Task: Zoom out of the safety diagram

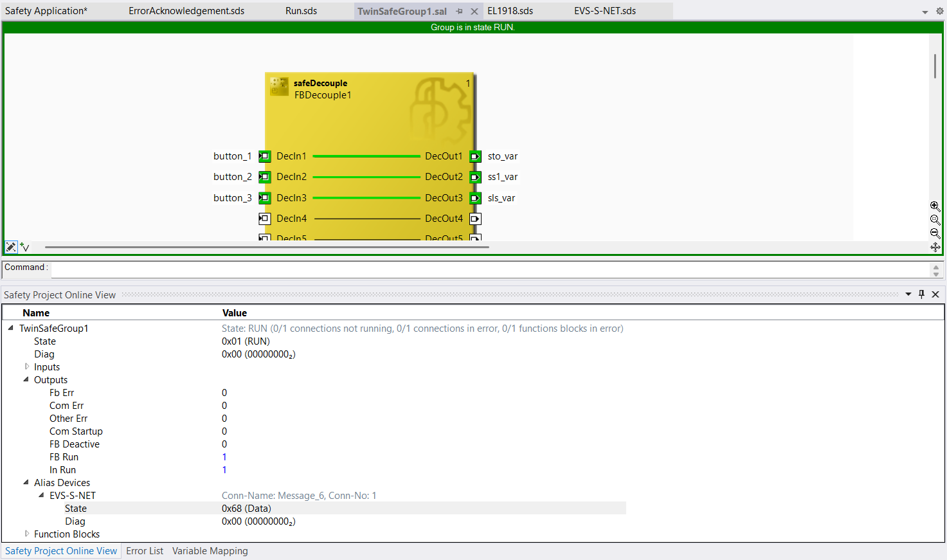Action: (935, 233)
